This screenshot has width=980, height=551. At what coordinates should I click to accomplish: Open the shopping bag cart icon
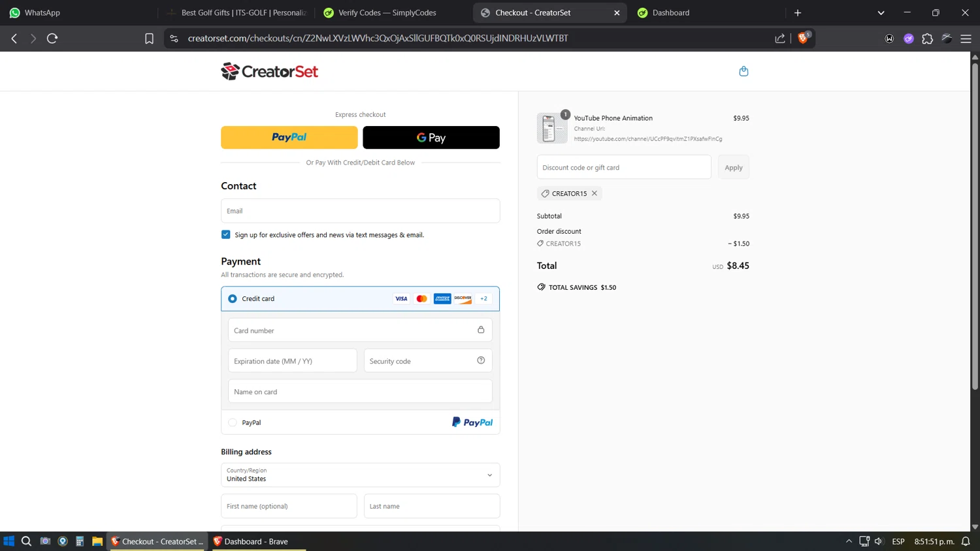(x=743, y=71)
